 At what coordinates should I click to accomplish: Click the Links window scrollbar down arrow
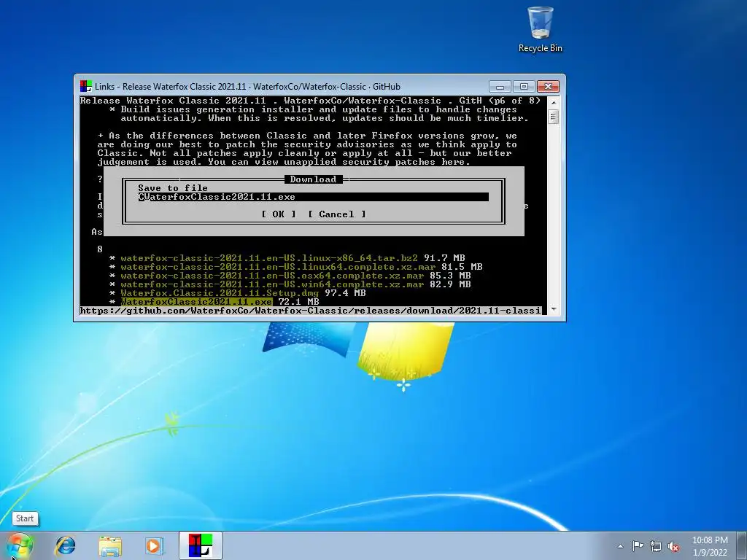553,309
